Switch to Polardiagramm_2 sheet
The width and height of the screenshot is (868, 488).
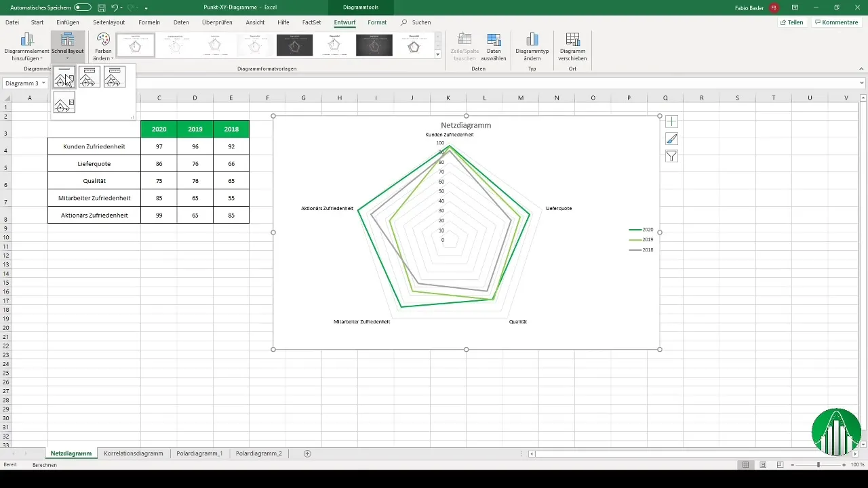[x=259, y=453]
